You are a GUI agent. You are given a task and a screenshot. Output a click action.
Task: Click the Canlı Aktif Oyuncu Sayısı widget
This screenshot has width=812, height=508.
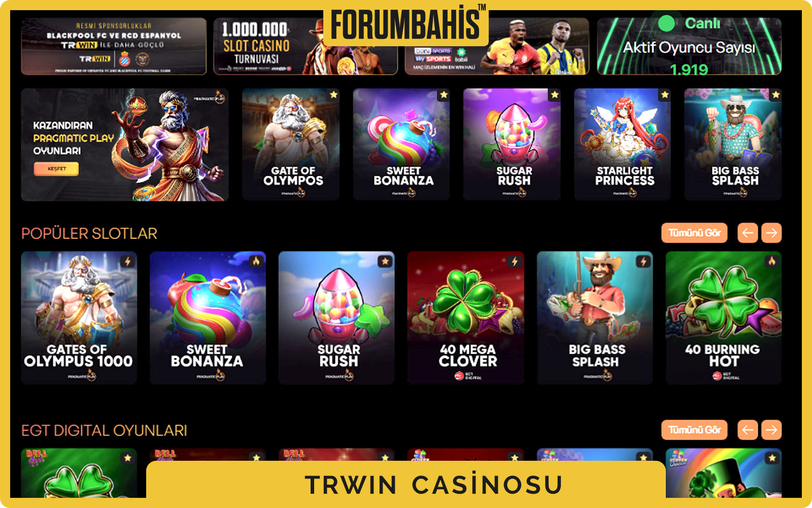[x=689, y=46]
